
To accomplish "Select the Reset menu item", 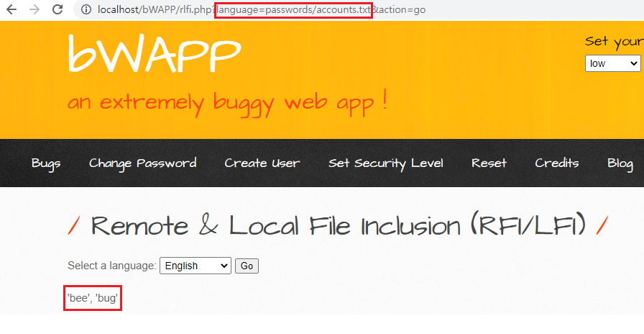I will tap(489, 163).
